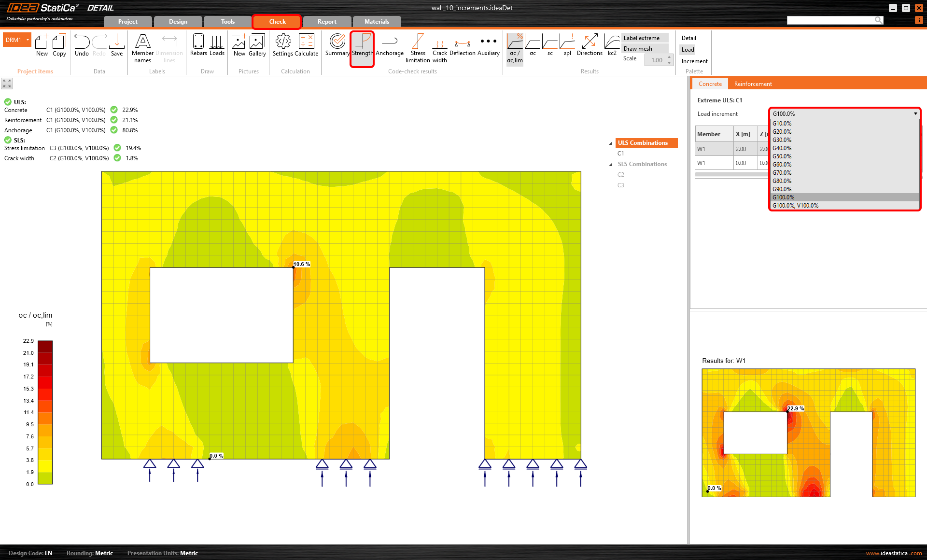Collapse the SLS Combinations group

[610, 164]
